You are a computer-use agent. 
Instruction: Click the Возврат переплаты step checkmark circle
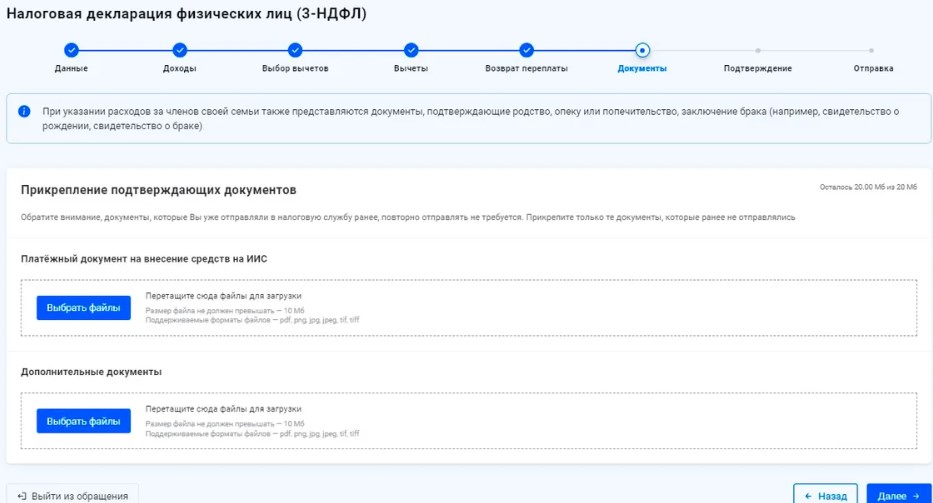tap(526, 51)
